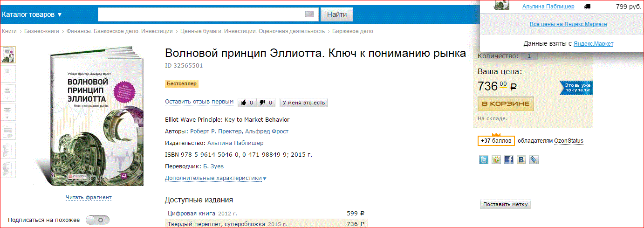This screenshot has width=644, height=228.
Task: Go to 'Финансы. Банковское дело. Инвестиции' breadcrumb
Action: [x=119, y=31]
